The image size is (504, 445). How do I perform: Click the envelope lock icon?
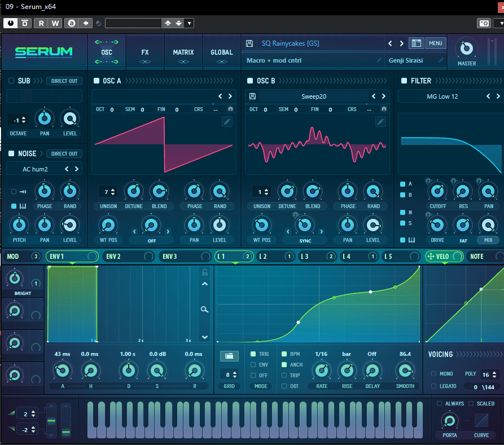pyautogui.click(x=205, y=273)
